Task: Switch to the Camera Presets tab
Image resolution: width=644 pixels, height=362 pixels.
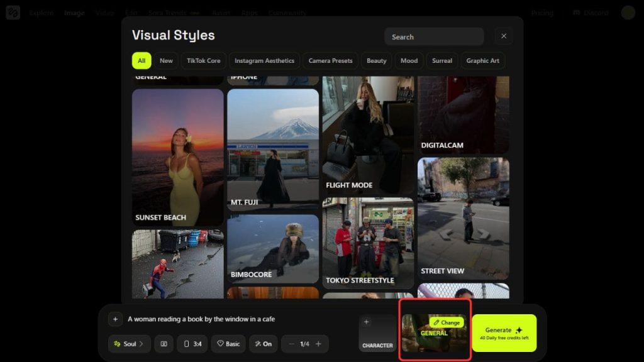Action: pyautogui.click(x=330, y=61)
